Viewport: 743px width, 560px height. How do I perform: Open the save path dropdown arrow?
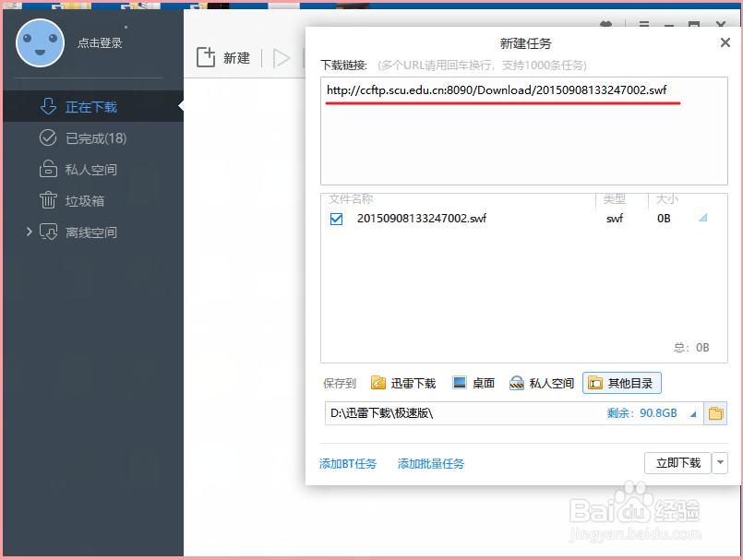coord(693,414)
